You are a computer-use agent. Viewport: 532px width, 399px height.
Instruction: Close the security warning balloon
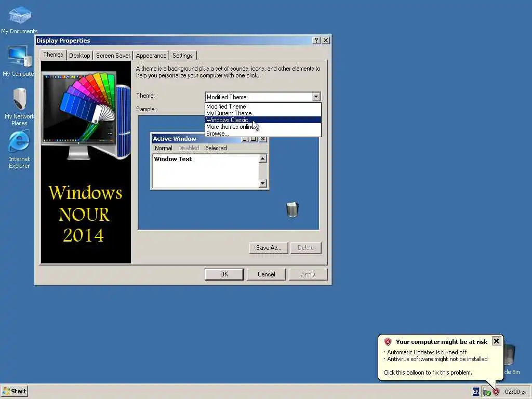click(496, 341)
